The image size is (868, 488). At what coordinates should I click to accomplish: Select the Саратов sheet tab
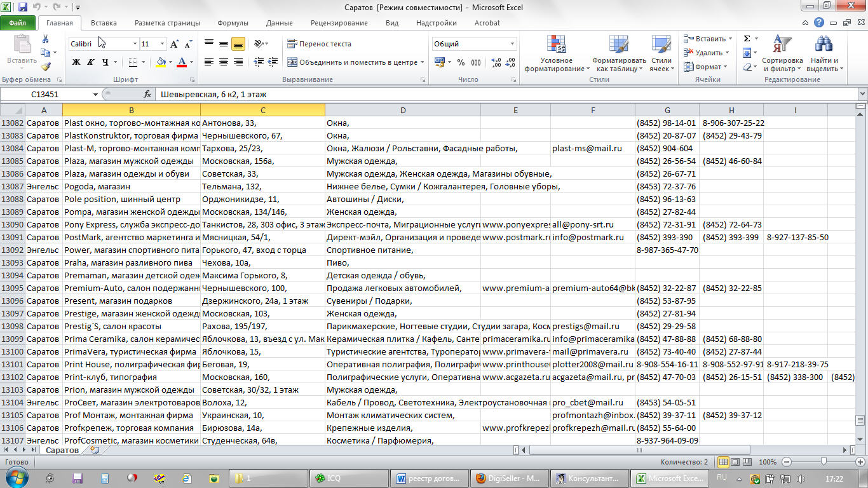(61, 450)
